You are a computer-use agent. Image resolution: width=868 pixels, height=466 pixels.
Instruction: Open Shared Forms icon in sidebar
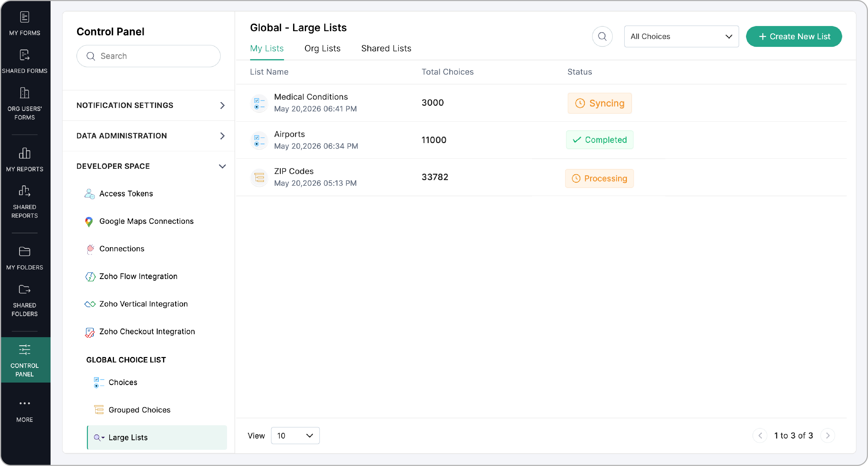point(25,55)
